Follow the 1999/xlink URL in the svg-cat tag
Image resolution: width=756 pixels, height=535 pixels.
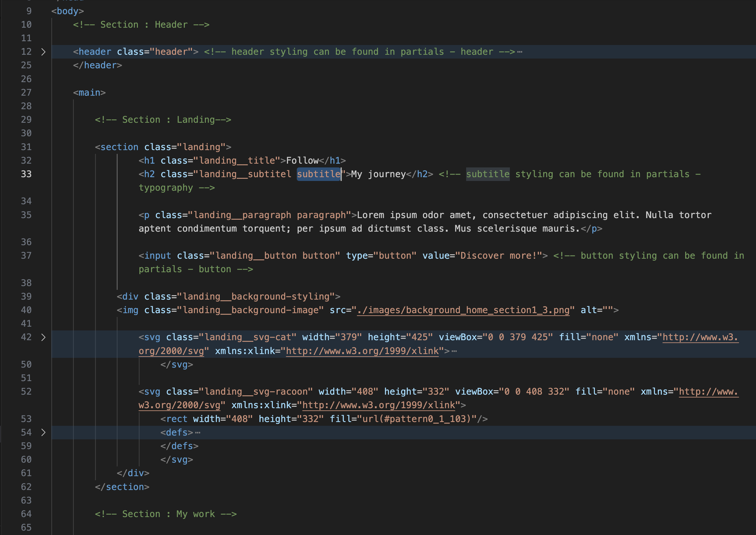pos(362,351)
